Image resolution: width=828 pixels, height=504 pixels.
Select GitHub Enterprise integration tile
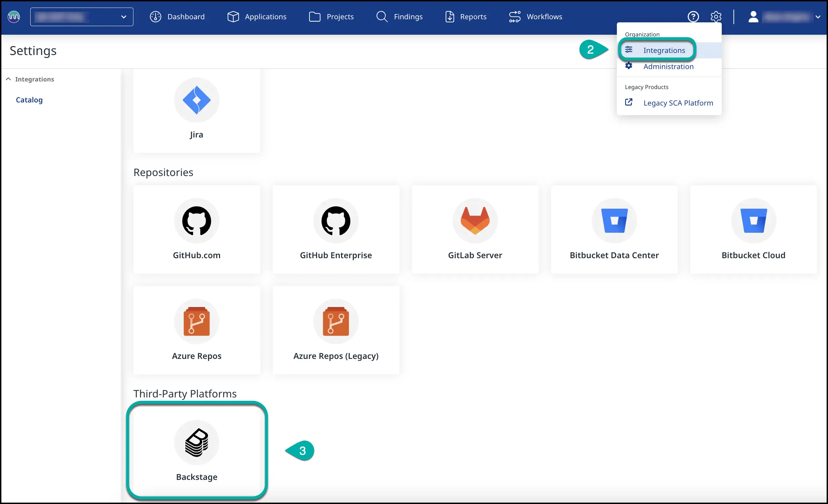tap(336, 229)
